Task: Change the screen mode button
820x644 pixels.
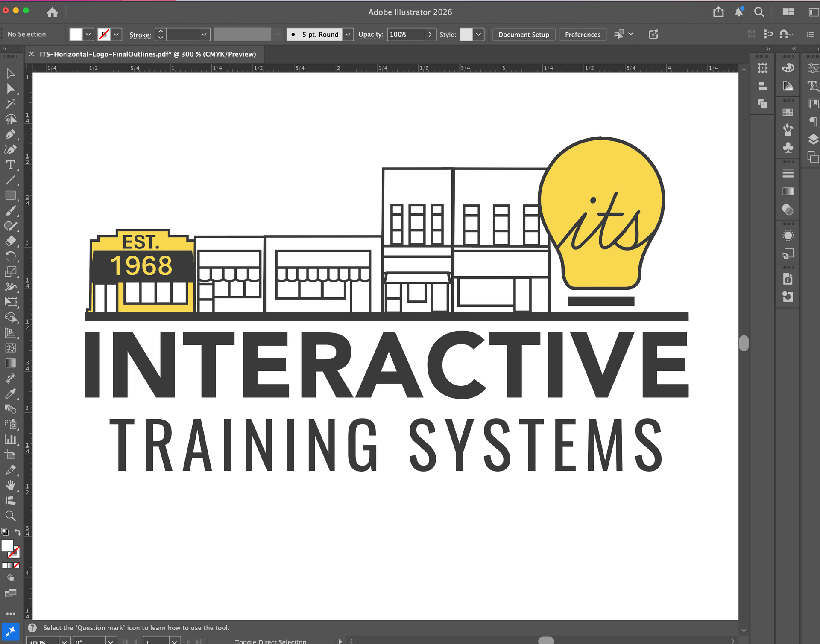Action: (x=11, y=593)
